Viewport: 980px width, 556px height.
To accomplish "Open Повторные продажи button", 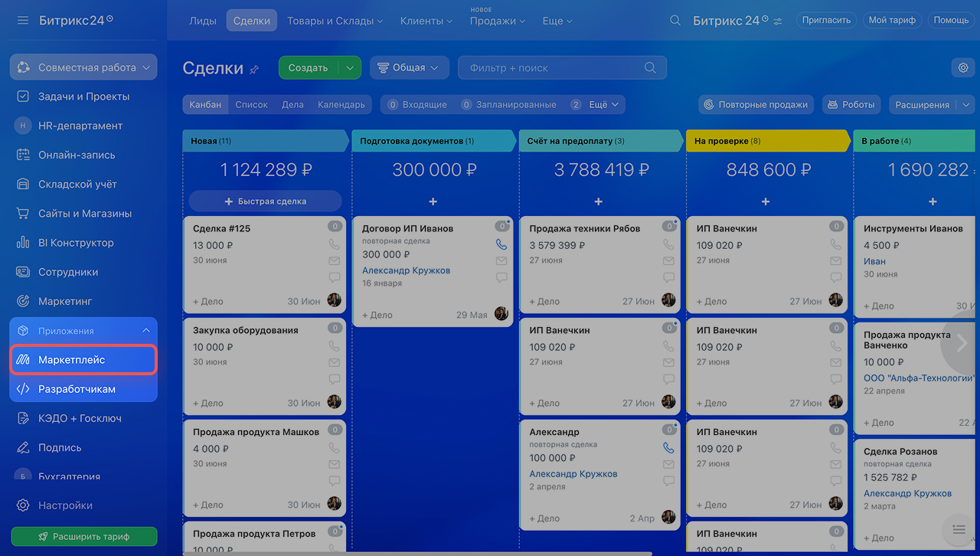I will (x=756, y=105).
